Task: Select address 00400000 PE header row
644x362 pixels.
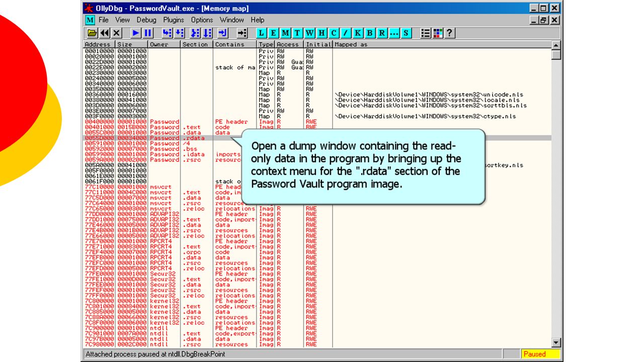Action: [x=317, y=122]
